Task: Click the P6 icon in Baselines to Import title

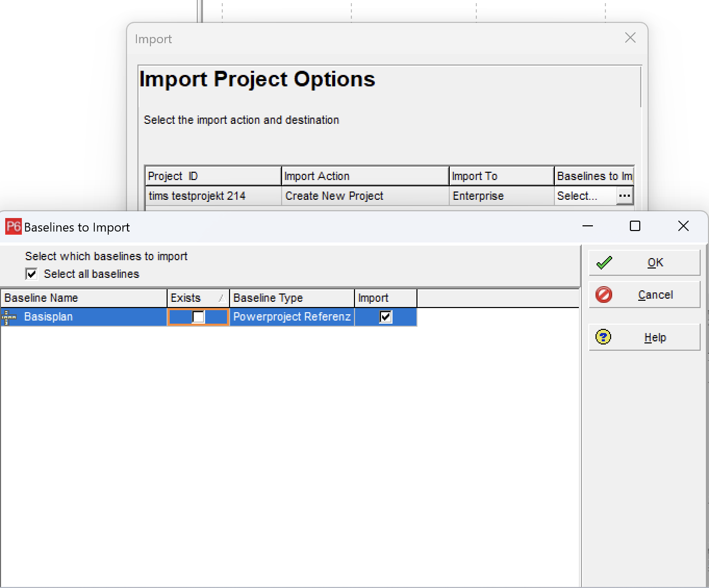Action: click(x=14, y=227)
